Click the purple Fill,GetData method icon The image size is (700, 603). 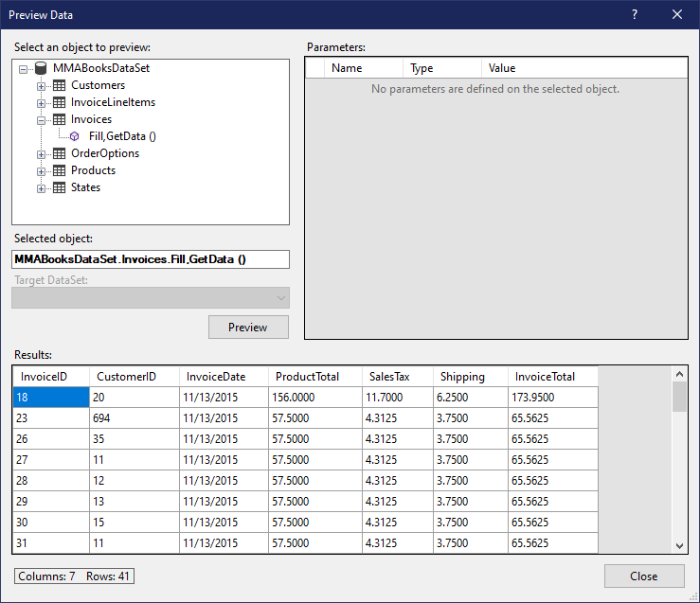coord(75,136)
